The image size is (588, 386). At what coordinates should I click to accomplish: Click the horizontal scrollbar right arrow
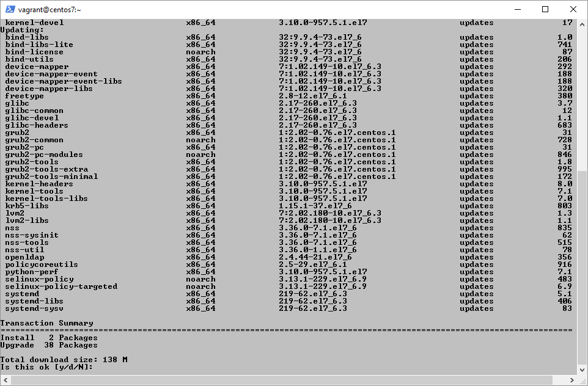(572, 380)
